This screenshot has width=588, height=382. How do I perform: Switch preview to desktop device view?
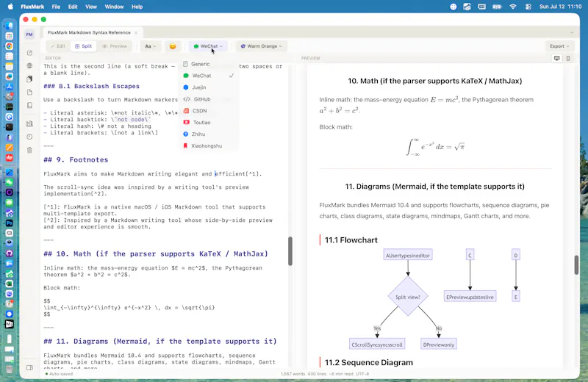[x=557, y=58]
